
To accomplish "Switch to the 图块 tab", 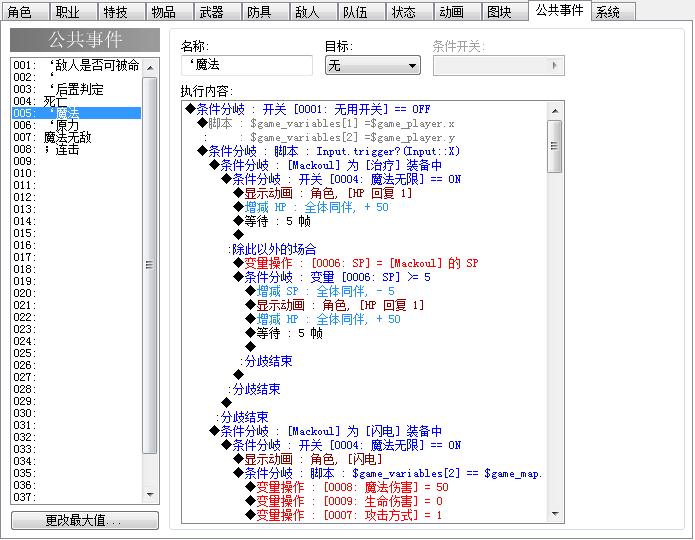I will pyautogui.click(x=504, y=12).
